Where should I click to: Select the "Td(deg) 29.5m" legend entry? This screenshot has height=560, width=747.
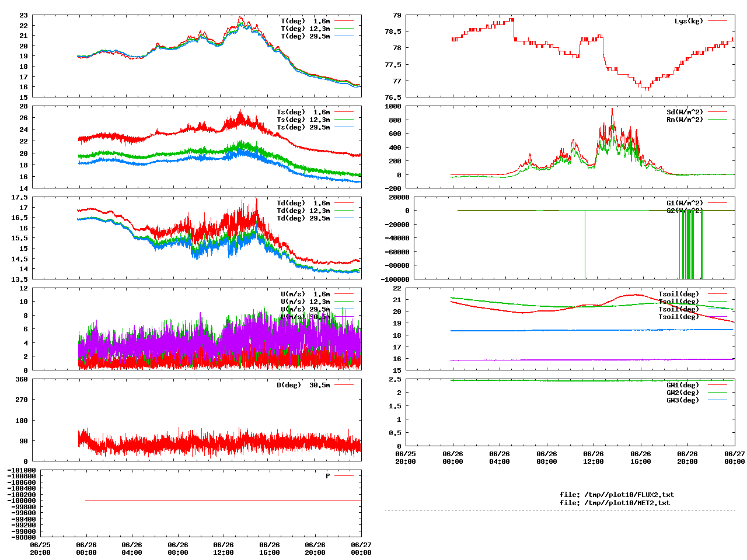303,218
